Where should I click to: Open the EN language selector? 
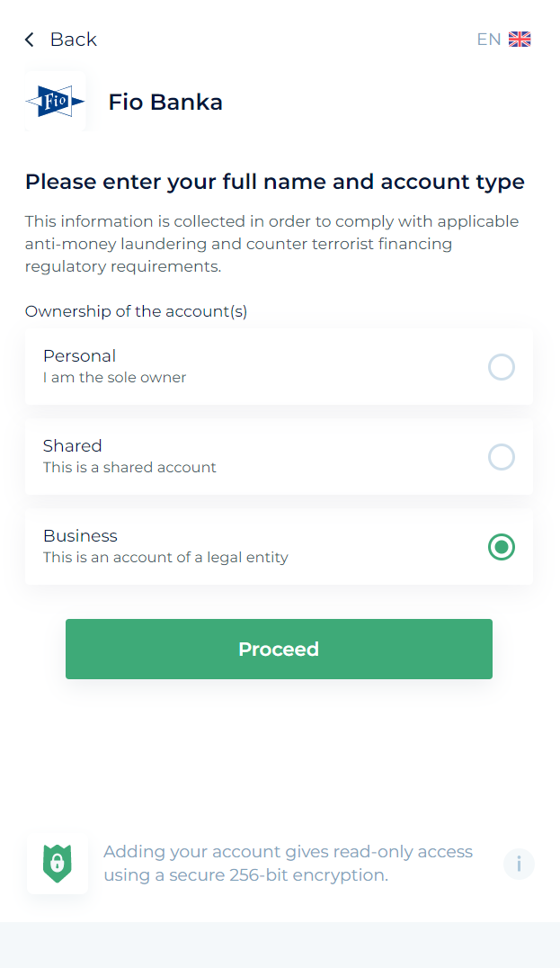click(488, 40)
